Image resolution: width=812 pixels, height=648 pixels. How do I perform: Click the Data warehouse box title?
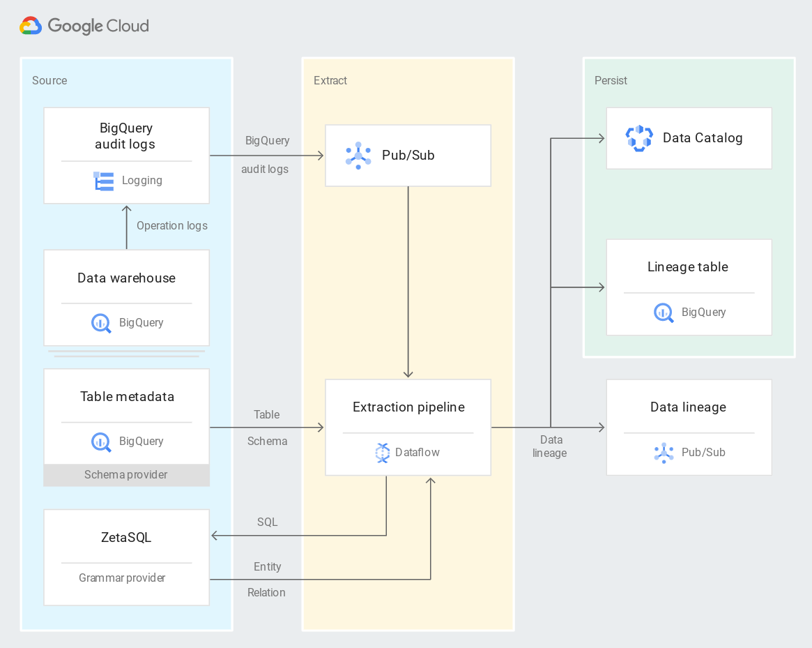click(x=126, y=278)
